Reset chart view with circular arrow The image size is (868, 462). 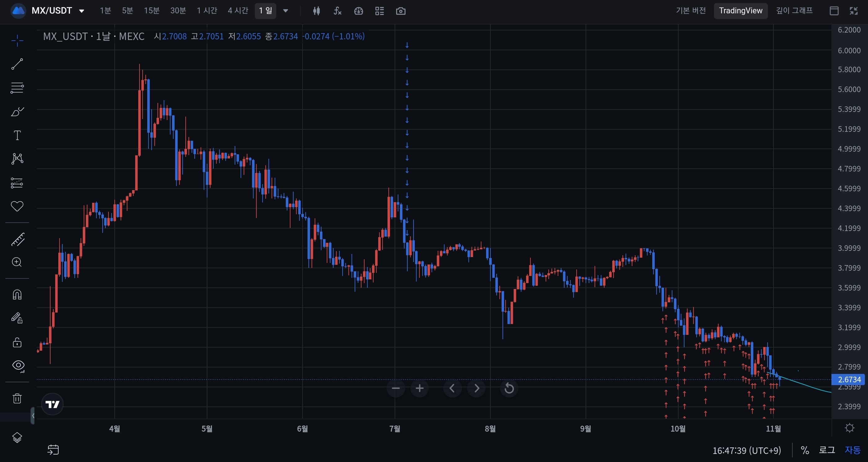(509, 389)
